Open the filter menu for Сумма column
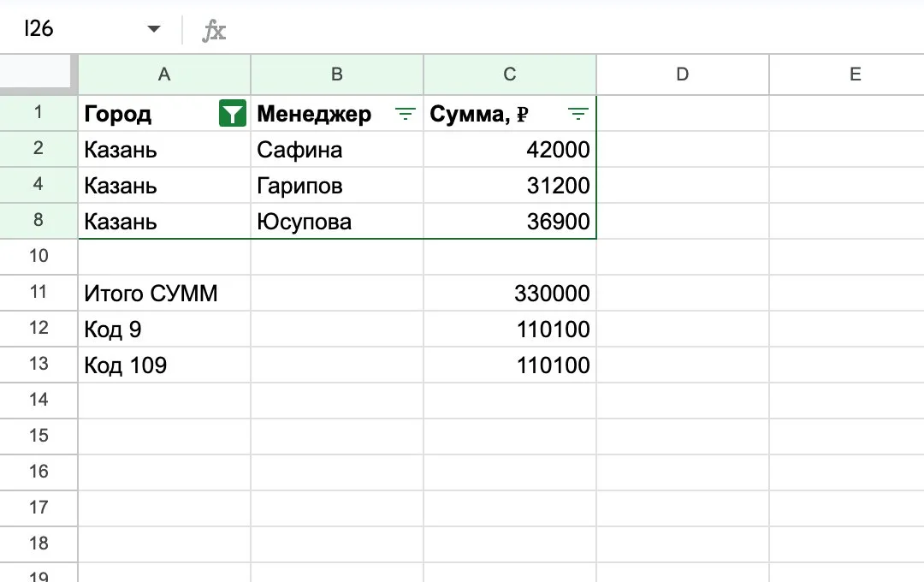Viewport: 924px width, 582px height. pyautogui.click(x=578, y=114)
